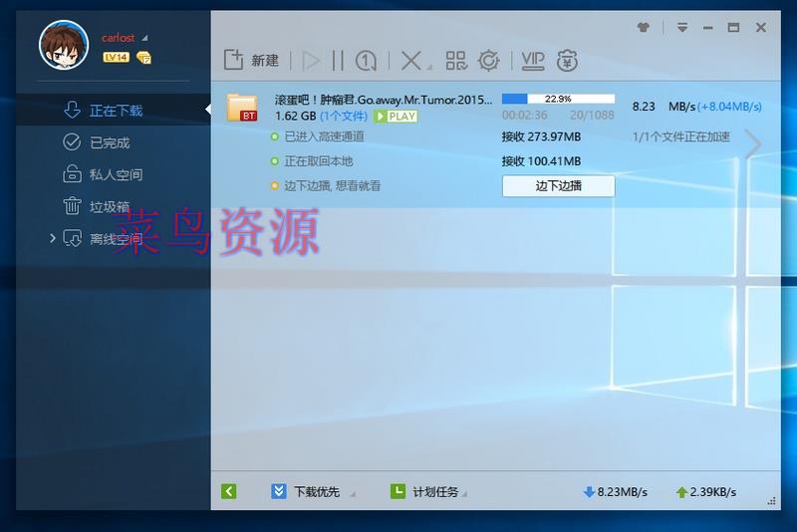Open 垃圾箱 in sidebar
The height and width of the screenshot is (532, 797).
coord(113,206)
